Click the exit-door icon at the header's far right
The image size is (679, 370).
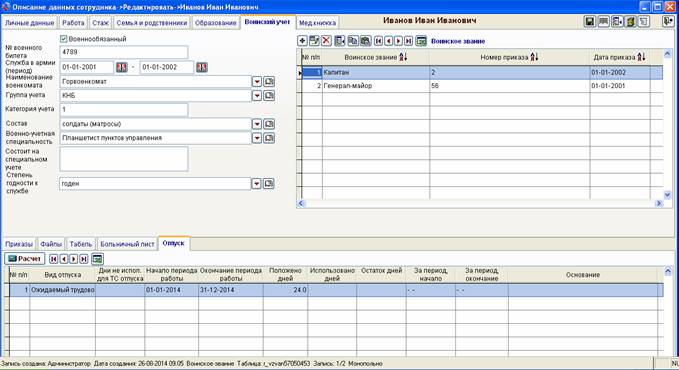click(x=668, y=21)
